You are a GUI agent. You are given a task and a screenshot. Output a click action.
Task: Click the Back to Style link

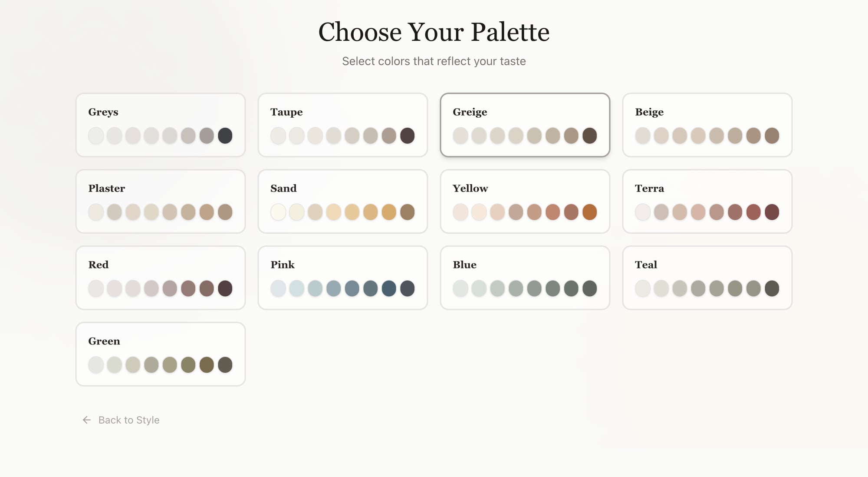pos(128,420)
